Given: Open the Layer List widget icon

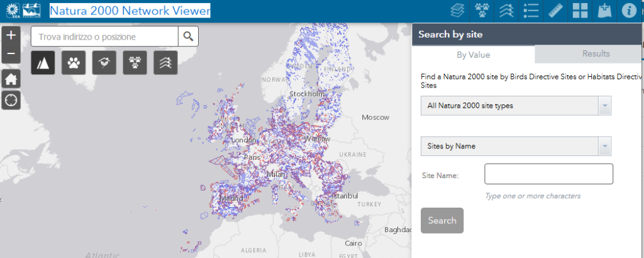Looking at the screenshot, I should (457, 11).
